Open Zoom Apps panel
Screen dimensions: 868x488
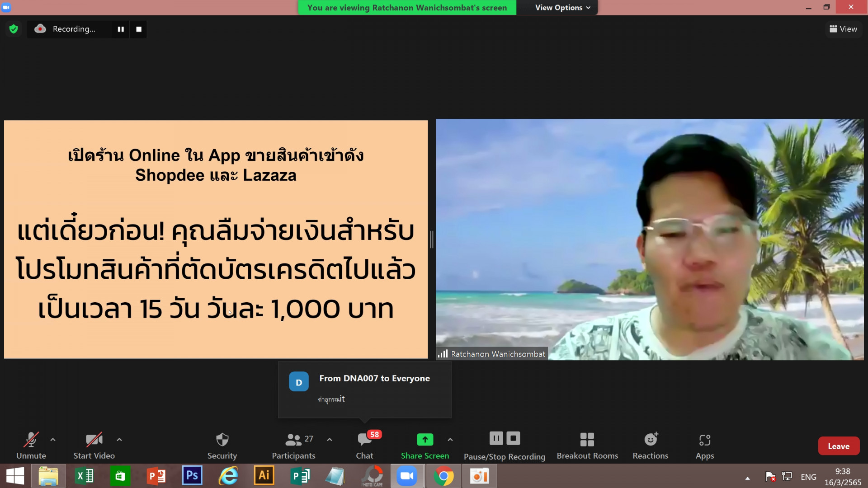click(x=705, y=446)
